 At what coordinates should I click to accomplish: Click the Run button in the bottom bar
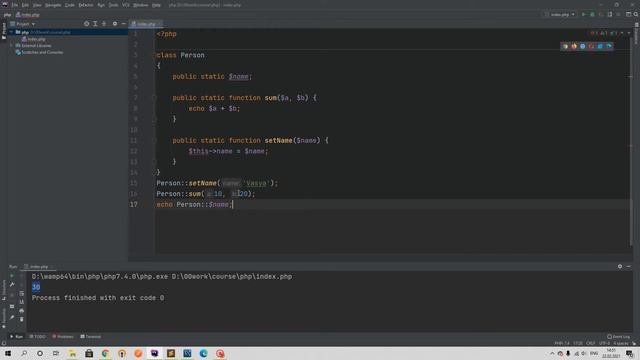pos(16,337)
